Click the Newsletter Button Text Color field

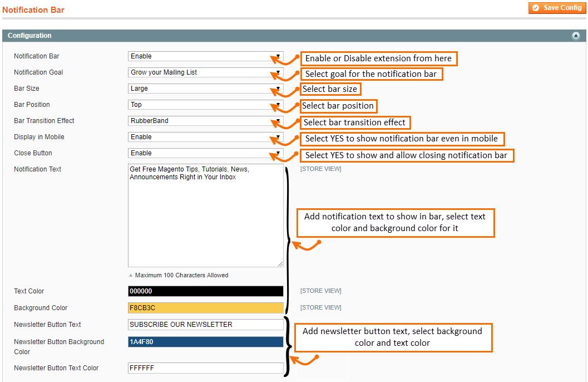[x=206, y=368]
